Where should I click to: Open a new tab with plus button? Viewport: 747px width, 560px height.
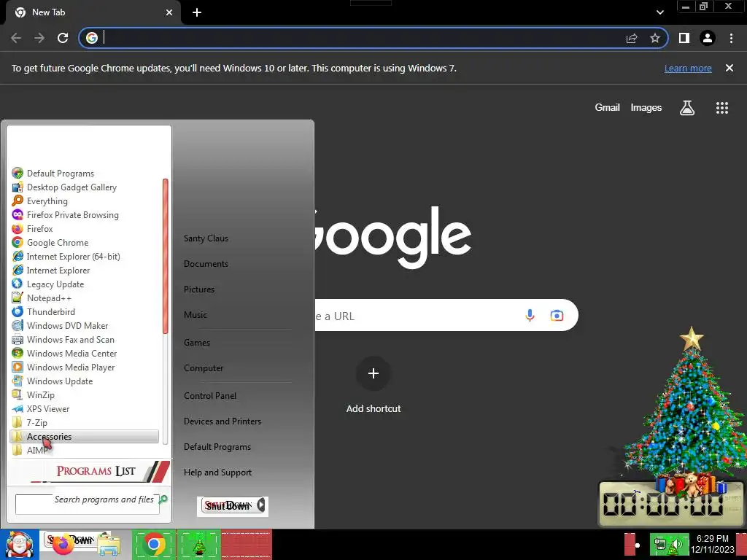[197, 12]
